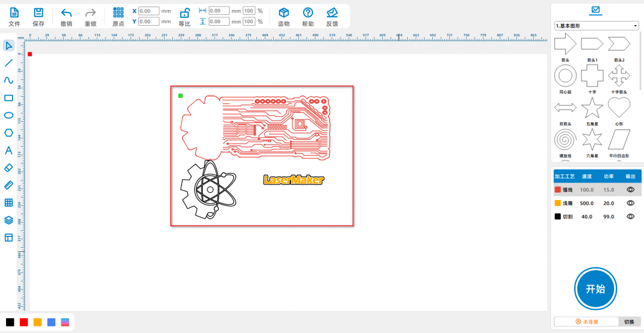Select the hexagon polygon tool
Image resolution: width=644 pixels, height=333 pixels.
(8, 132)
